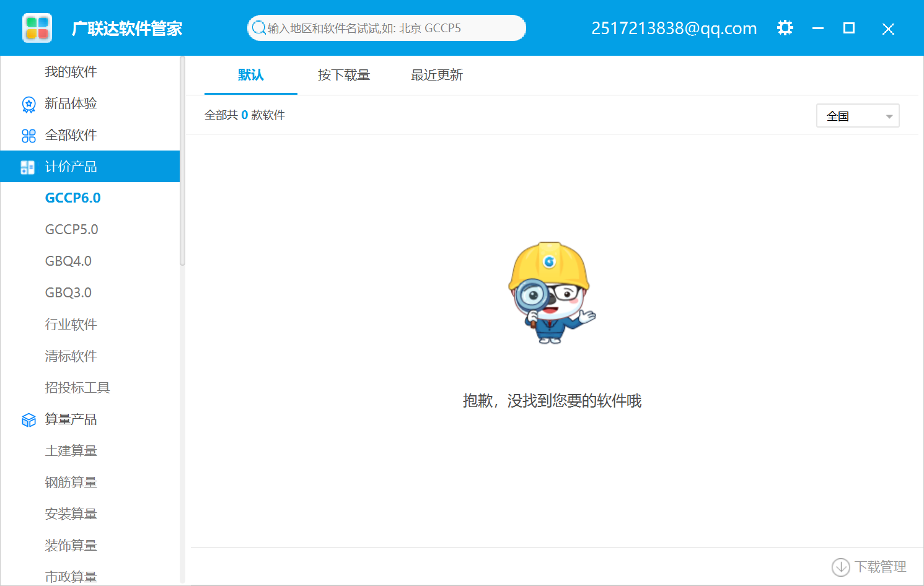The image size is (924, 586).
Task: Open 全部软件 in sidebar
Action: coord(90,135)
